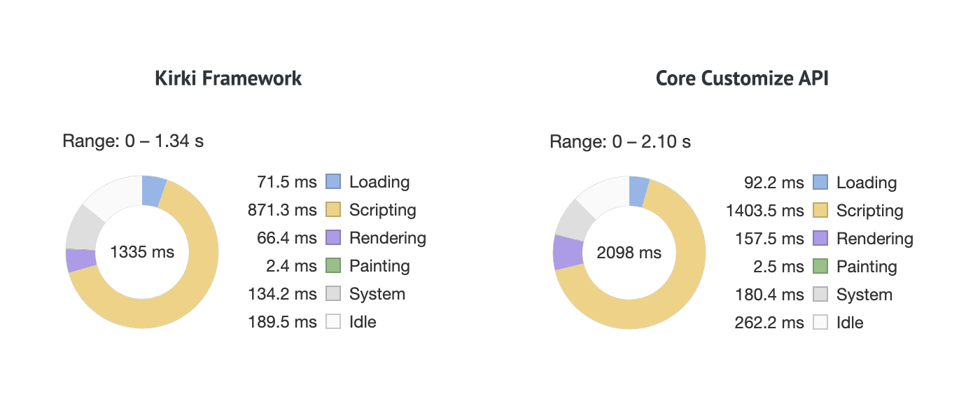Click the "Range: 0 – 1.34 s" label

click(133, 141)
